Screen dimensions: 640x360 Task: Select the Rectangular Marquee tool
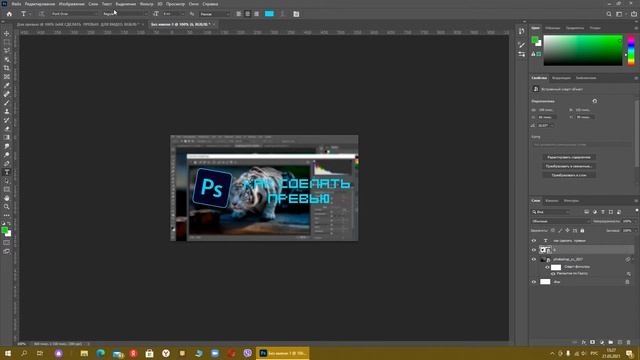7,42
